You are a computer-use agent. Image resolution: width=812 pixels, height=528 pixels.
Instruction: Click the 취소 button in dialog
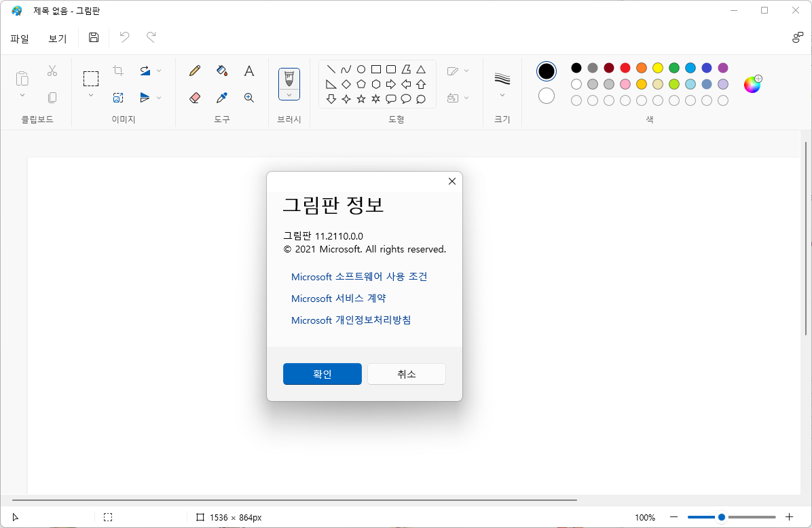click(407, 374)
